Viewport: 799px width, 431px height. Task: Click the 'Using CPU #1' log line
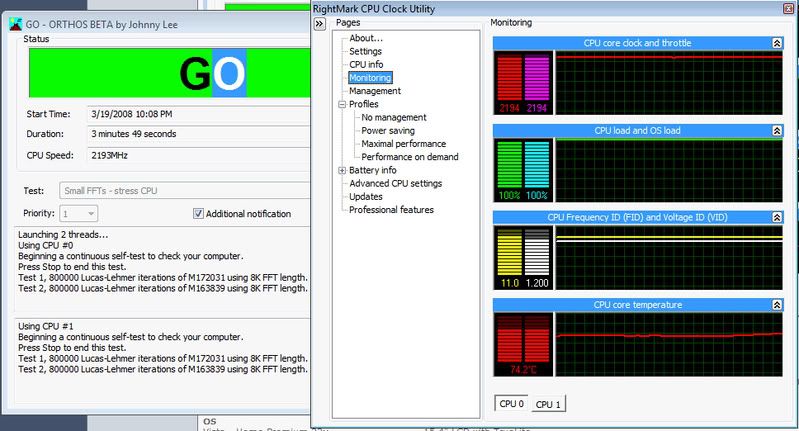click(x=45, y=327)
